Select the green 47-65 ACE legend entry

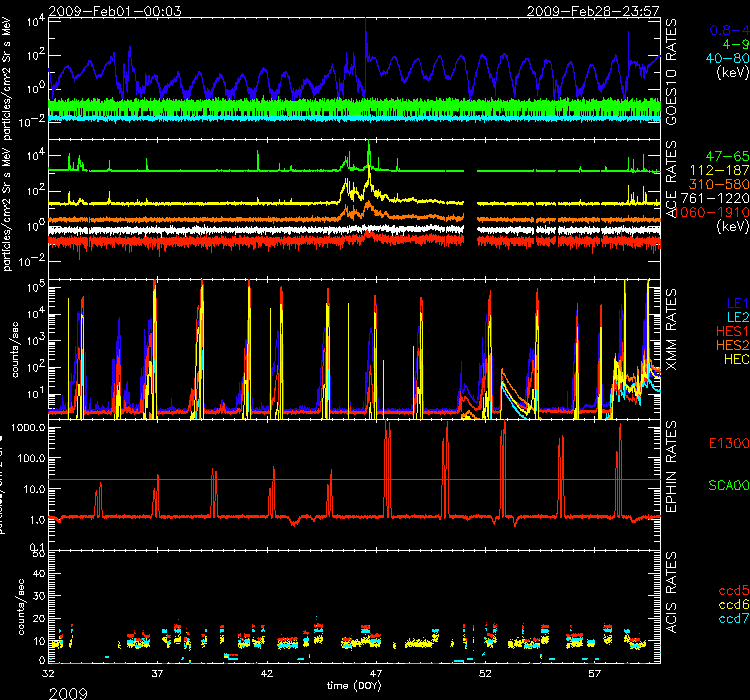pos(715,158)
